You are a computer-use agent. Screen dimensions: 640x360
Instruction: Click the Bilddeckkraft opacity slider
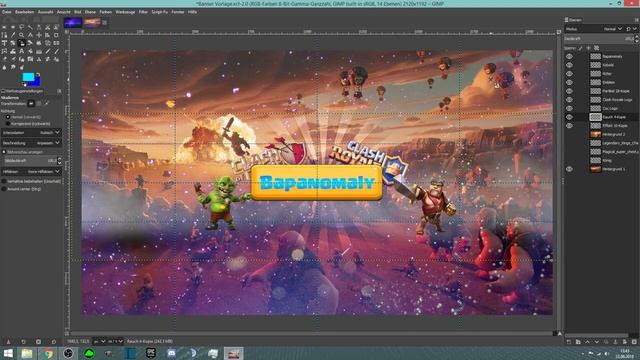tap(31, 161)
